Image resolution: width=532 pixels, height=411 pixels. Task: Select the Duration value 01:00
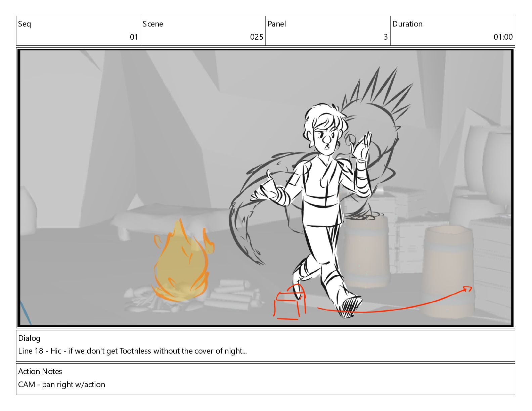[503, 37]
